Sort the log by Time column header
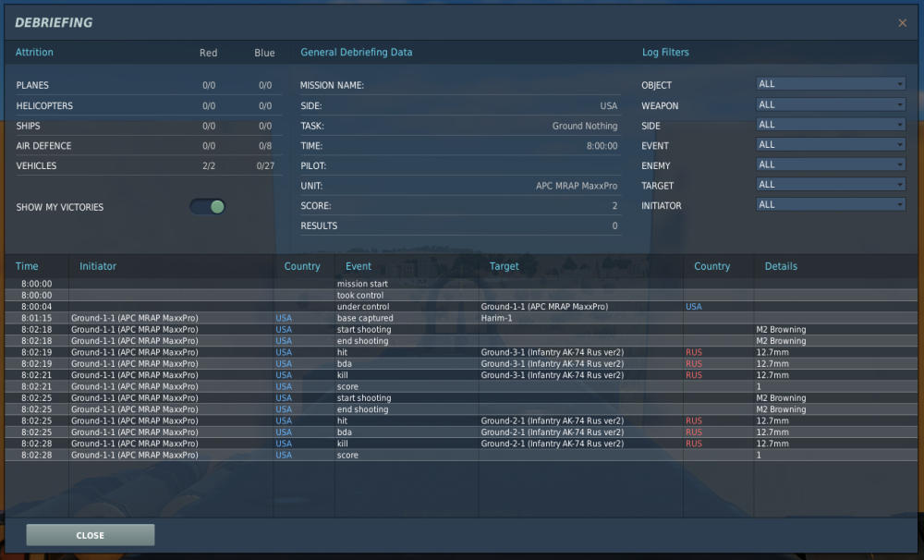 tap(28, 266)
